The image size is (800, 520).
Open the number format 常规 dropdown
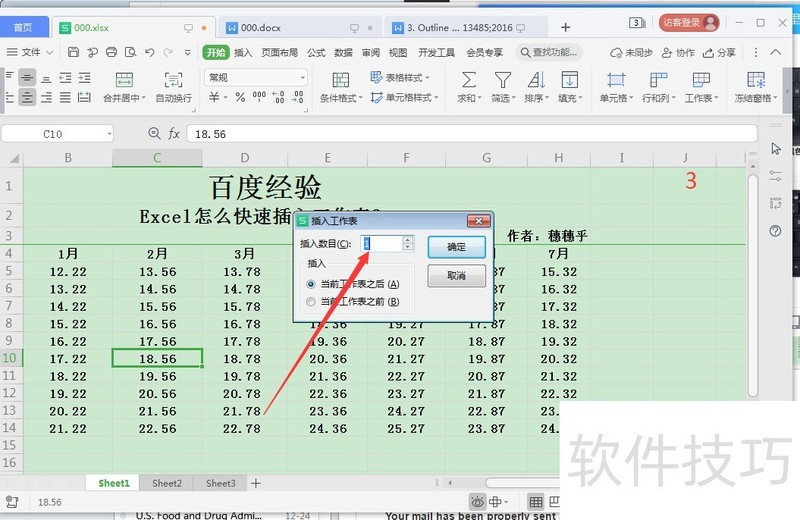click(302, 78)
